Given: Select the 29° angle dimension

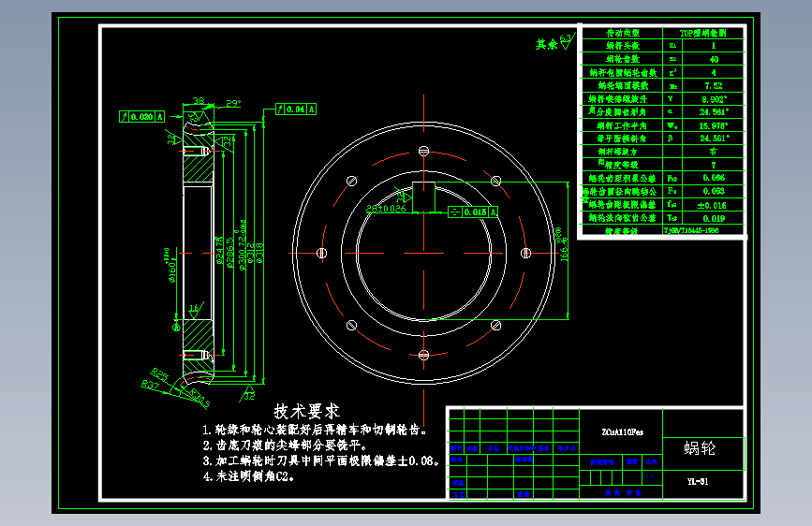Looking at the screenshot, I should click(233, 104).
